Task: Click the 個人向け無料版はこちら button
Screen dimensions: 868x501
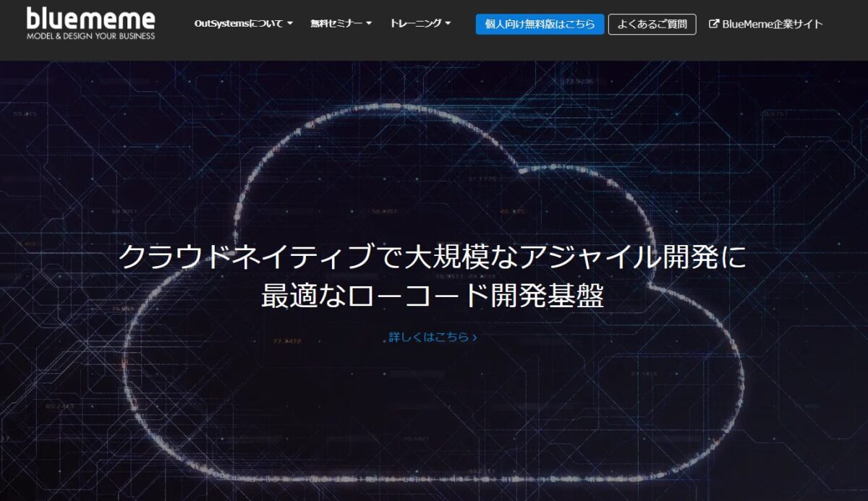Action: pos(539,24)
